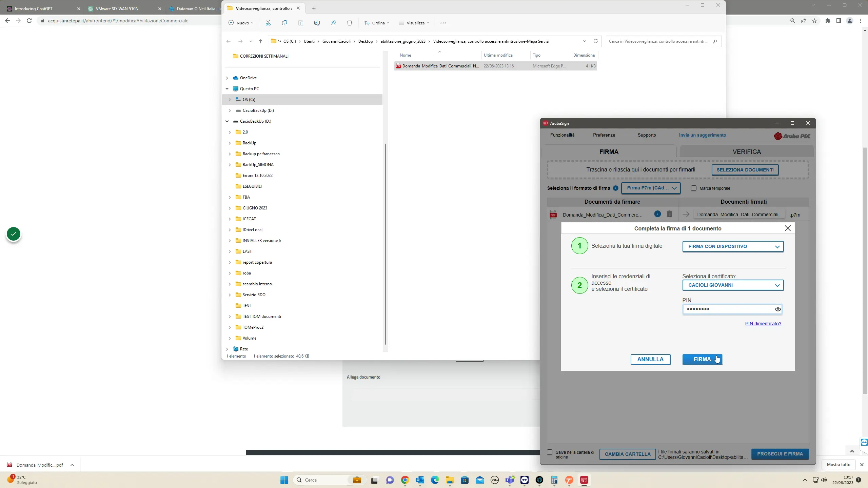Remove the document with the trash icon in ArubaSign
This screenshot has width=868, height=488.
pos(669,214)
